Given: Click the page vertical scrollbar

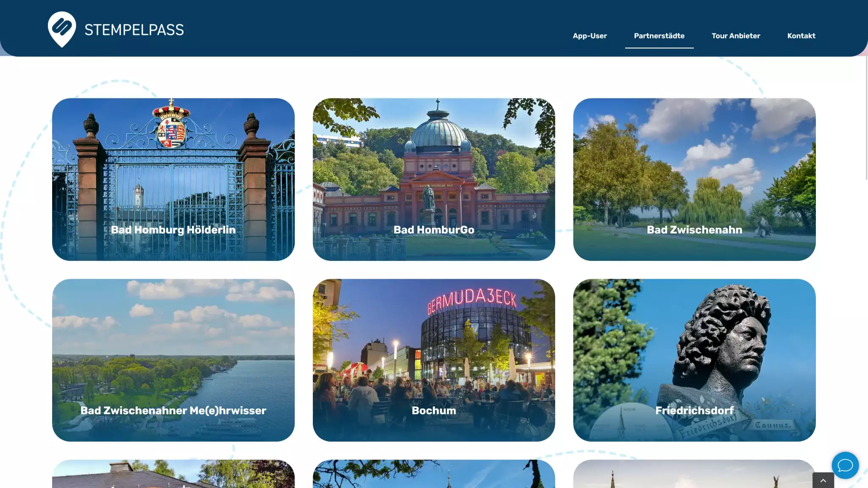Looking at the screenshot, I should click(x=865, y=119).
